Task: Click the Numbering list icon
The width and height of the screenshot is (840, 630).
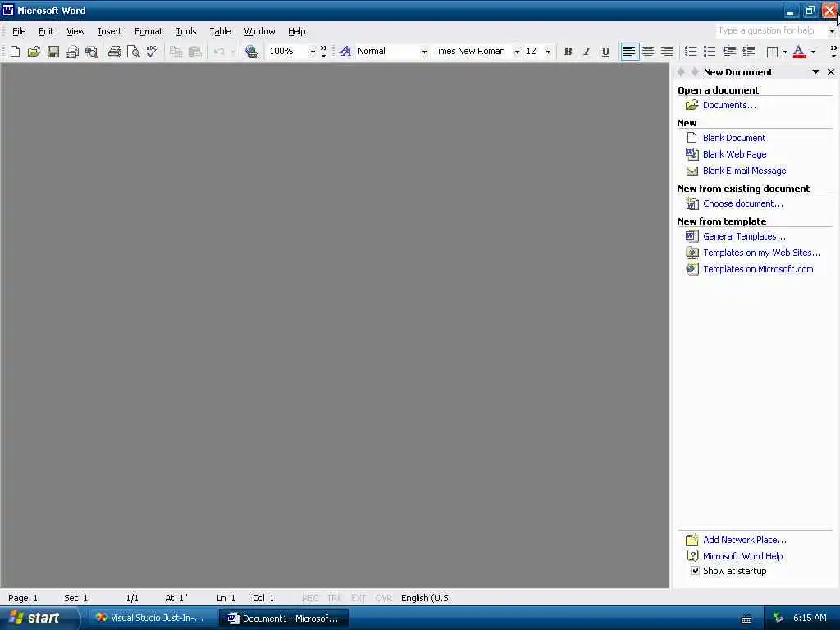Action: (691, 52)
